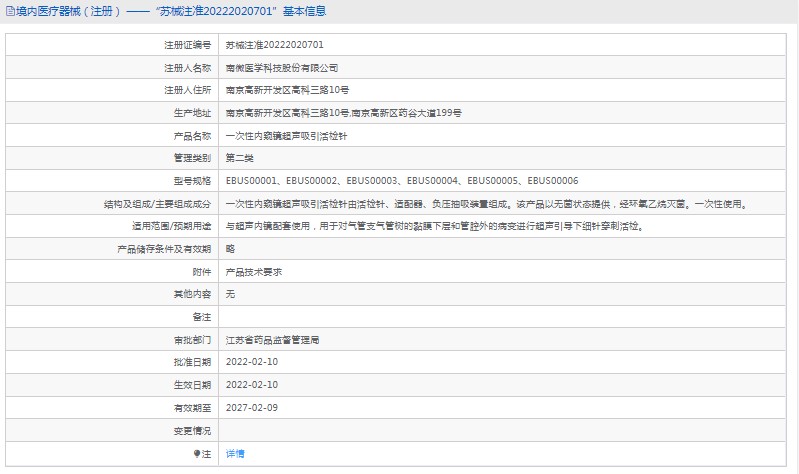Click the production address ending in 药谷大道199号

(x=343, y=113)
